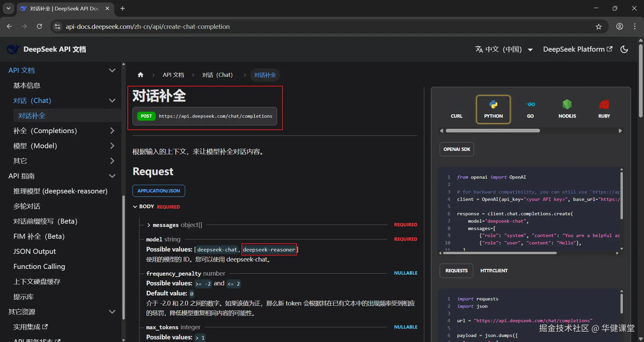Select the NodeJS language tab
Screen dimensions: 644x342
point(567,110)
